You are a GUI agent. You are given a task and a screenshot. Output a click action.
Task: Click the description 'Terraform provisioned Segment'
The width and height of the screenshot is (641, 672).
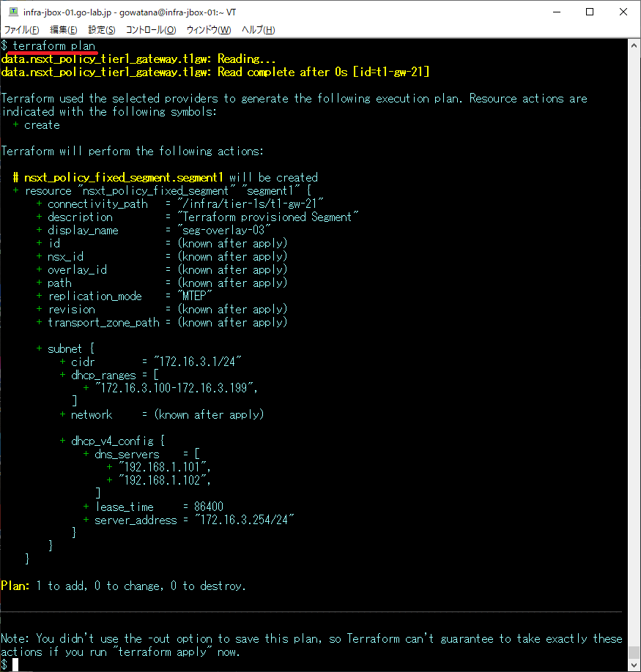click(268, 217)
